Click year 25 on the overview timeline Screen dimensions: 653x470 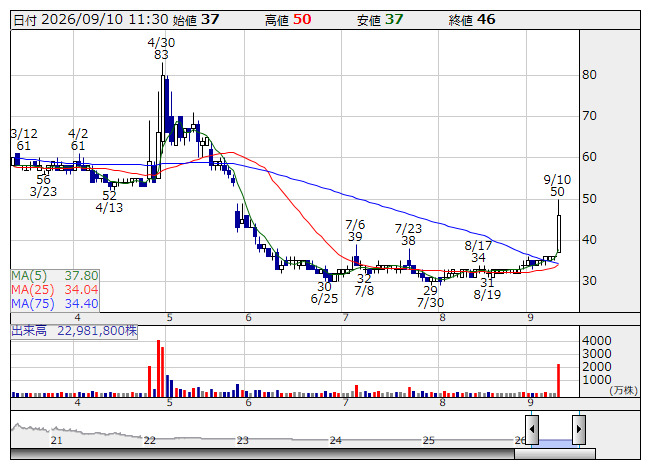pos(429,440)
